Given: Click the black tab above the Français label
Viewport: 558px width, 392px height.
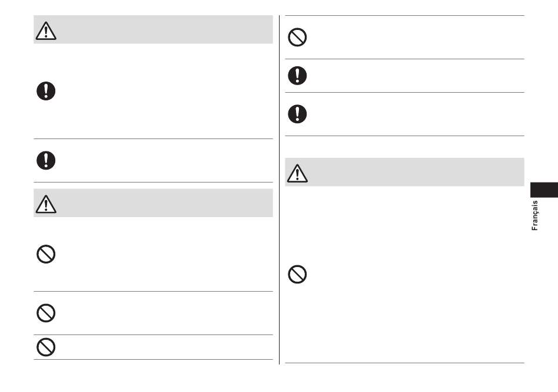Looking at the screenshot, I should [544, 190].
